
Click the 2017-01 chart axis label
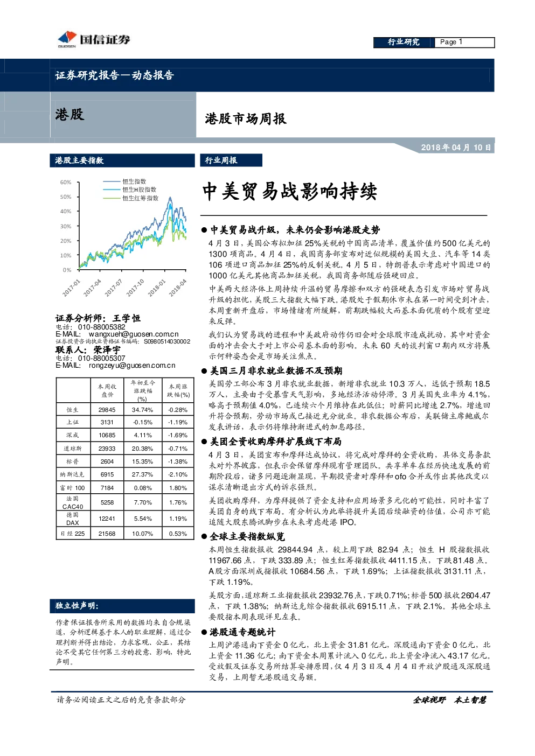72,288
